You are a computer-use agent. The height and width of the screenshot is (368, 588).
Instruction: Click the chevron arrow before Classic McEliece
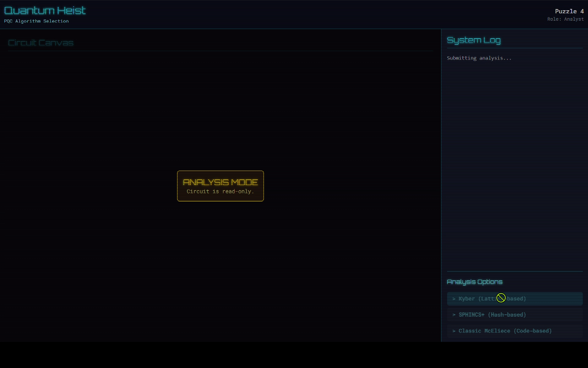454,331
